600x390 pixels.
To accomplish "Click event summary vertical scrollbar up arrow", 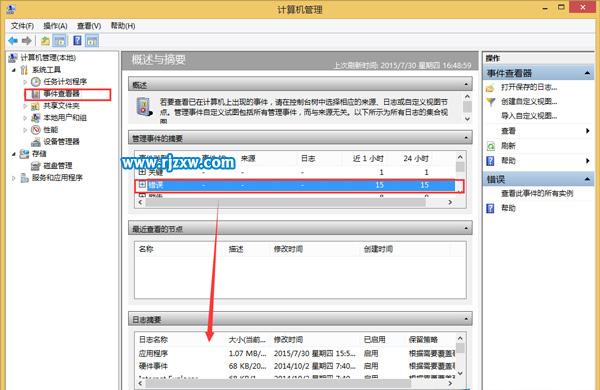I will [x=460, y=157].
